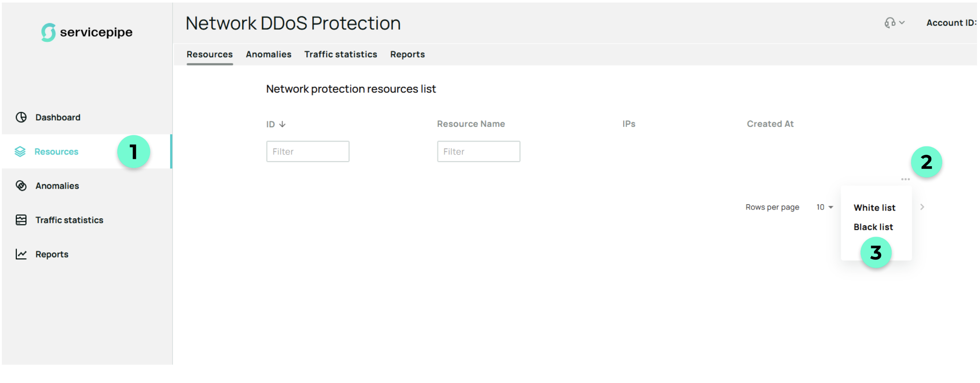Click the Resource Name column header
Viewport: 980px width, 383px height.
pos(471,124)
